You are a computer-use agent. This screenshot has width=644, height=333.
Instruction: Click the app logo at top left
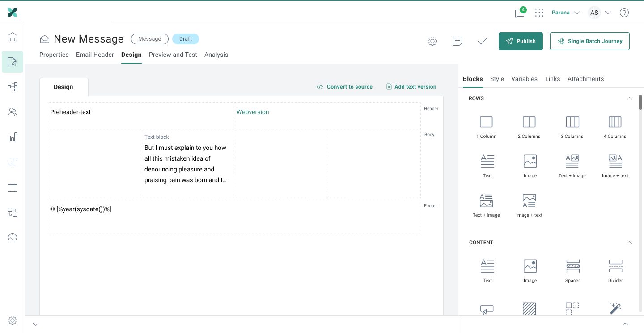tap(13, 13)
